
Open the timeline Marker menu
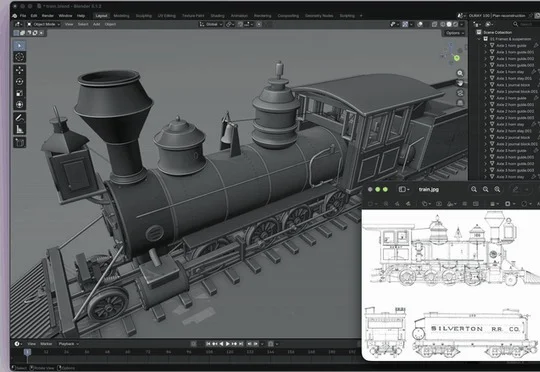point(46,344)
